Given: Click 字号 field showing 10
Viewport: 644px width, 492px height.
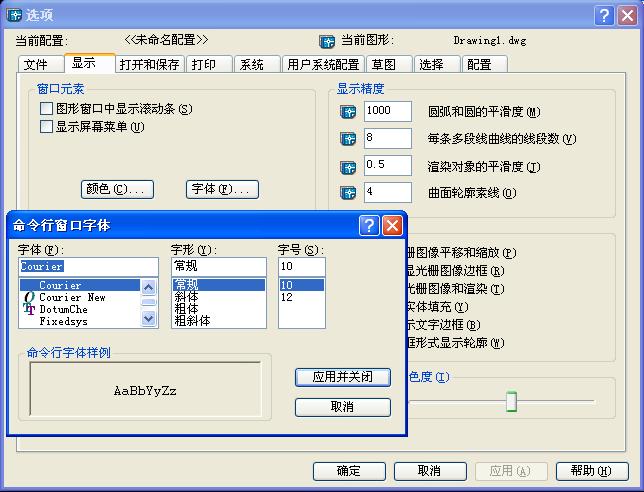Looking at the screenshot, I should (x=302, y=267).
